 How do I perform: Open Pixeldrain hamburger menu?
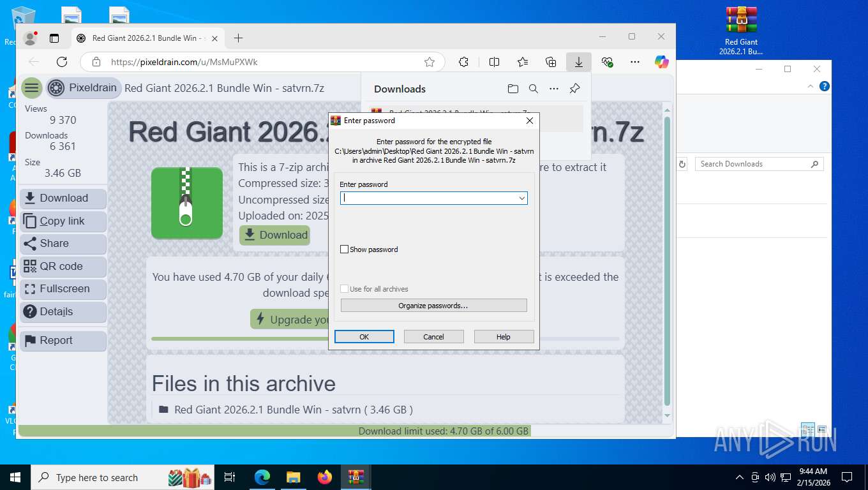pos(31,88)
